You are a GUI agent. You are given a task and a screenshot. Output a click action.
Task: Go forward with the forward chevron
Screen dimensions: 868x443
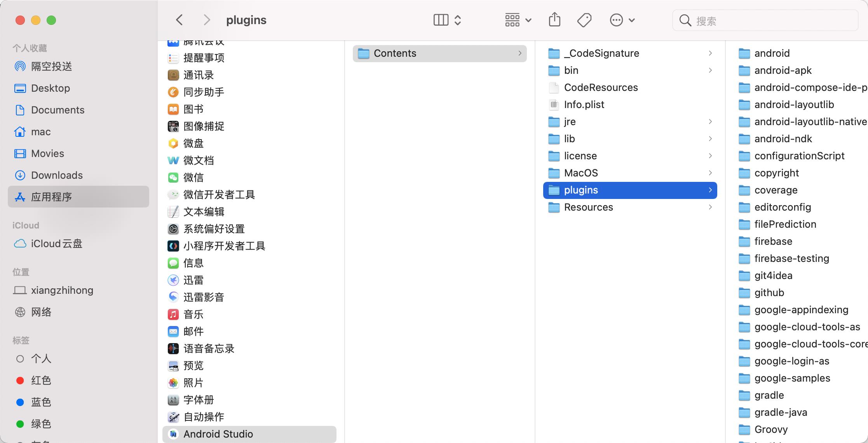tap(207, 20)
